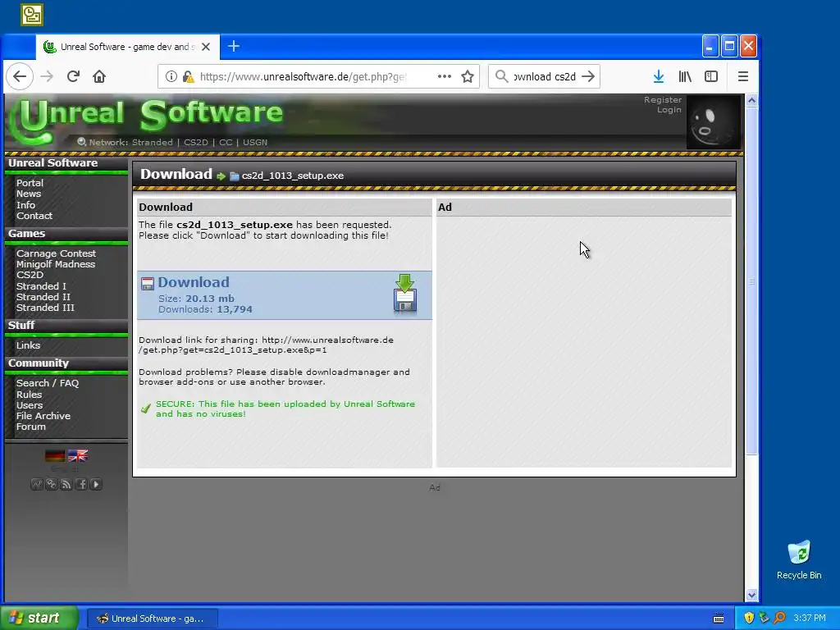Click the Facebook icon in sidebar

tap(81, 484)
